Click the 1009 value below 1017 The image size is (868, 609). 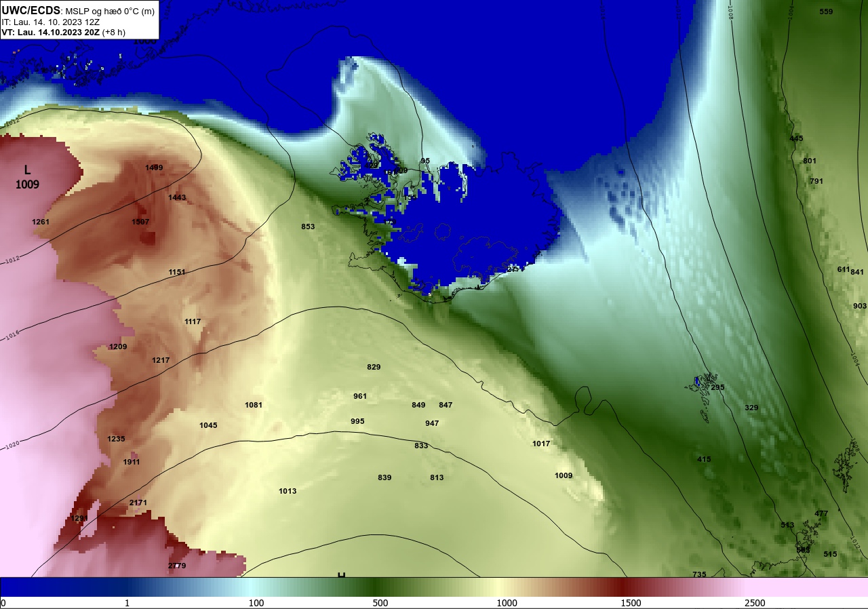coord(564,475)
